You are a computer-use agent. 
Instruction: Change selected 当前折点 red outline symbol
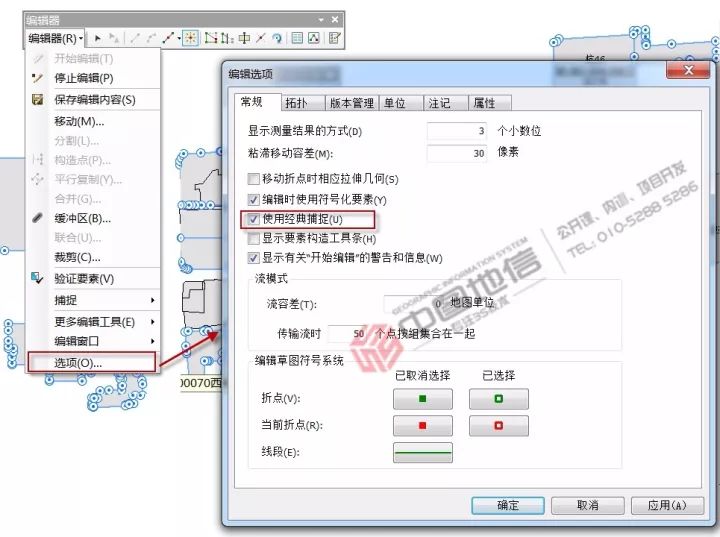click(499, 426)
